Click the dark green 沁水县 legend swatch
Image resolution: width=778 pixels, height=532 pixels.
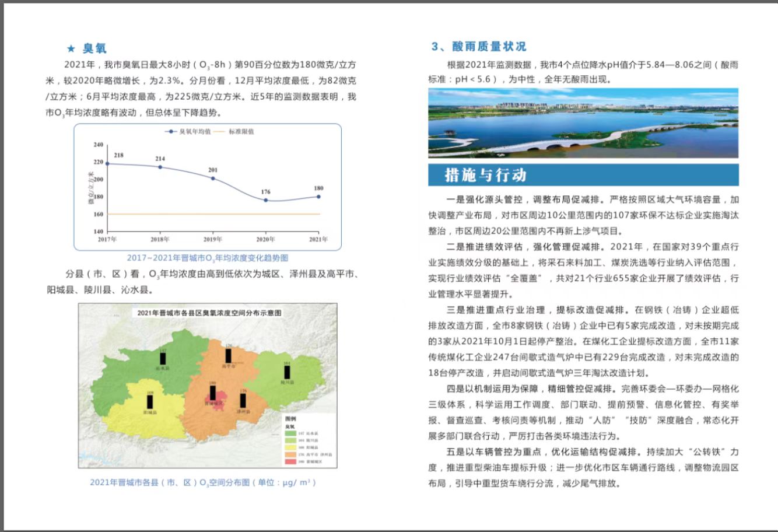(x=290, y=433)
